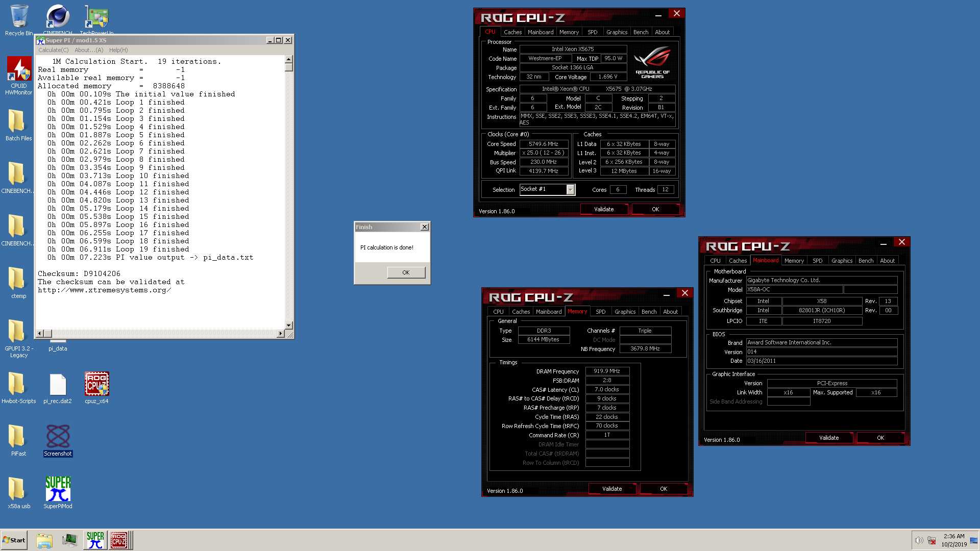Open the About...(A) menu in Super PI
980x551 pixels.
89,50
